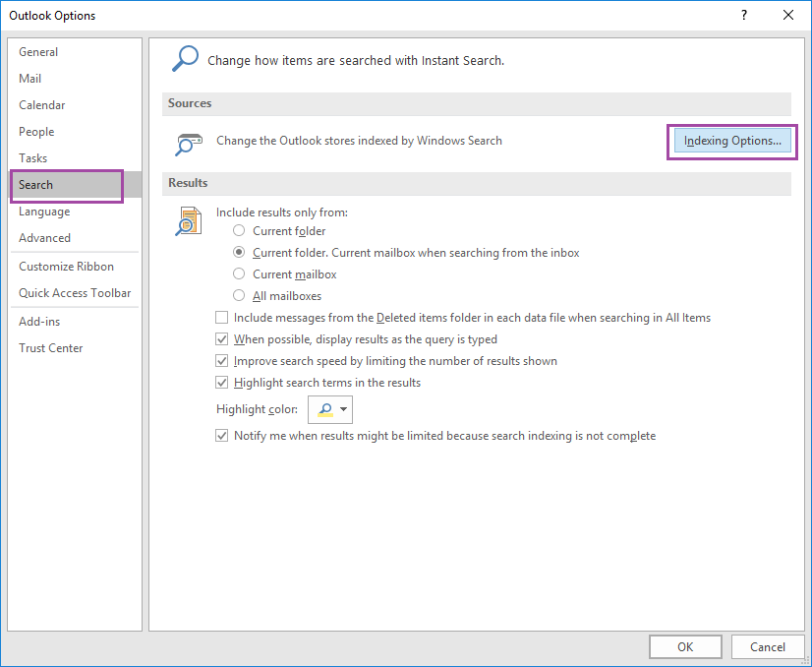Switch to the Advanced options category
This screenshot has height=667, width=812.
(44, 238)
